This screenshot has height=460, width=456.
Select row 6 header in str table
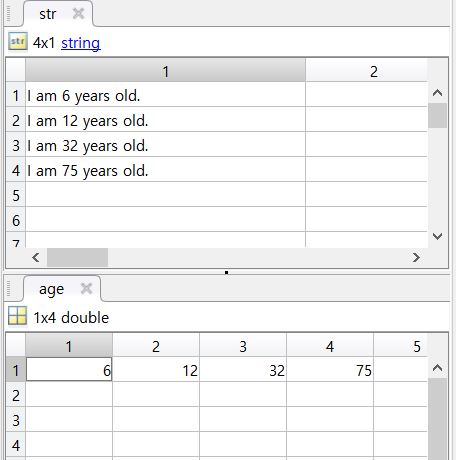coord(16,219)
